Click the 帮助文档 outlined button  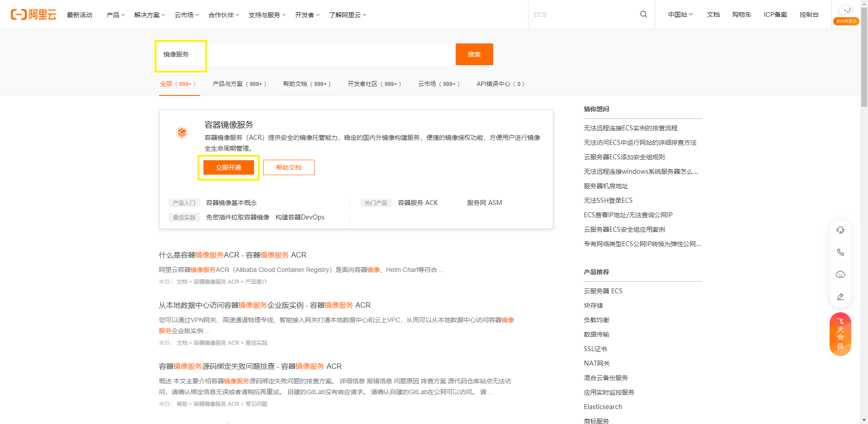click(289, 167)
